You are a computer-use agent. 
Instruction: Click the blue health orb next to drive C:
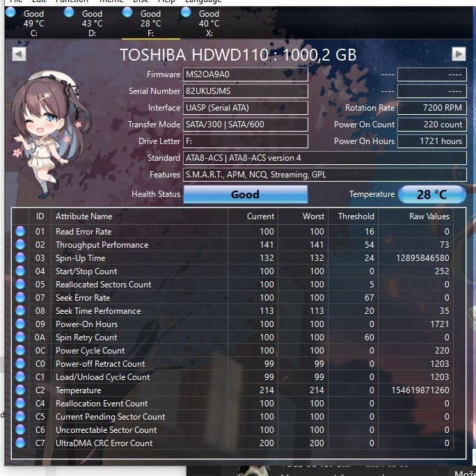pos(10,13)
